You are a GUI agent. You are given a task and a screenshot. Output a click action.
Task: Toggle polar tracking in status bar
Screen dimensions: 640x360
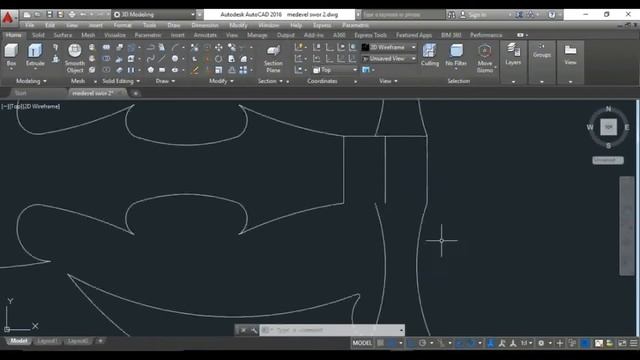pos(422,343)
